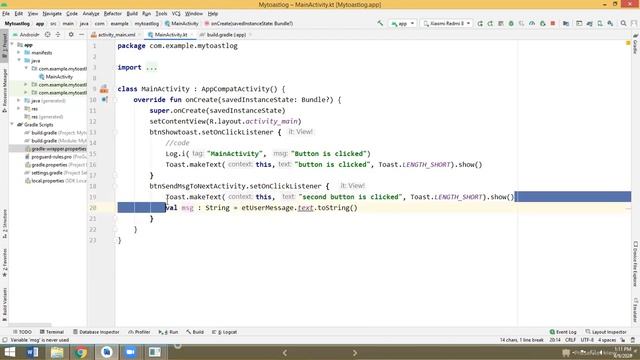The width and height of the screenshot is (640, 360).
Task: Click the Debug app bug icon
Action: [x=511, y=23]
